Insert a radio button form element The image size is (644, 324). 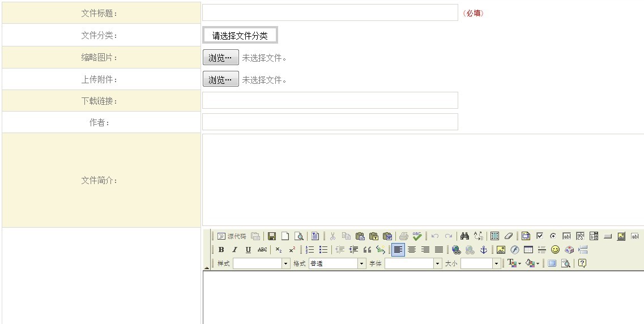(553, 236)
